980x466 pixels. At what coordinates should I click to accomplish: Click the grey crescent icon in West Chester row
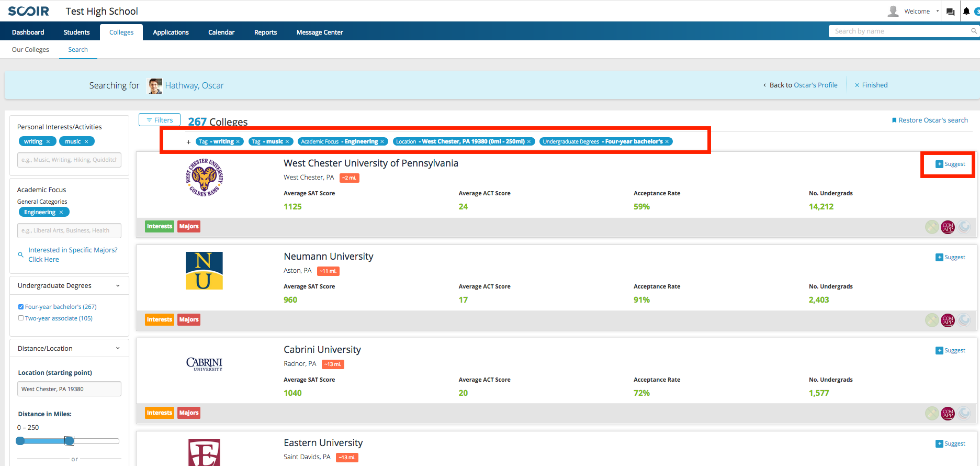point(964,227)
